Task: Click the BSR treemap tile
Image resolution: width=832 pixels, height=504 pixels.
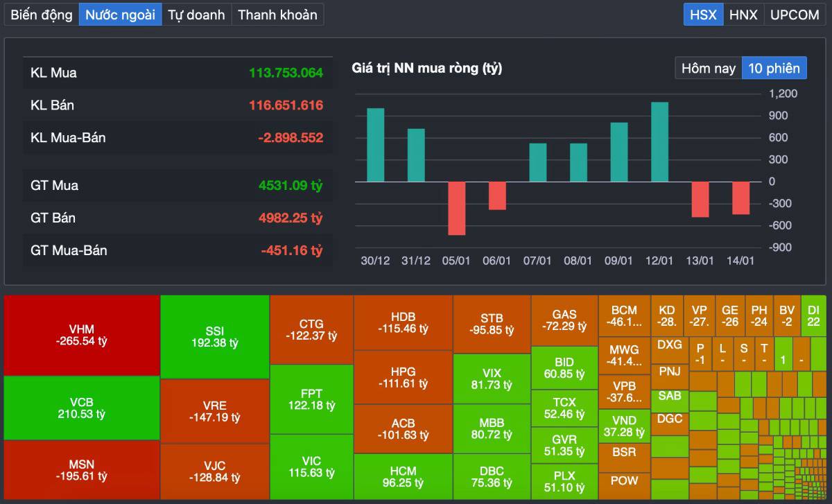Action: [x=624, y=457]
